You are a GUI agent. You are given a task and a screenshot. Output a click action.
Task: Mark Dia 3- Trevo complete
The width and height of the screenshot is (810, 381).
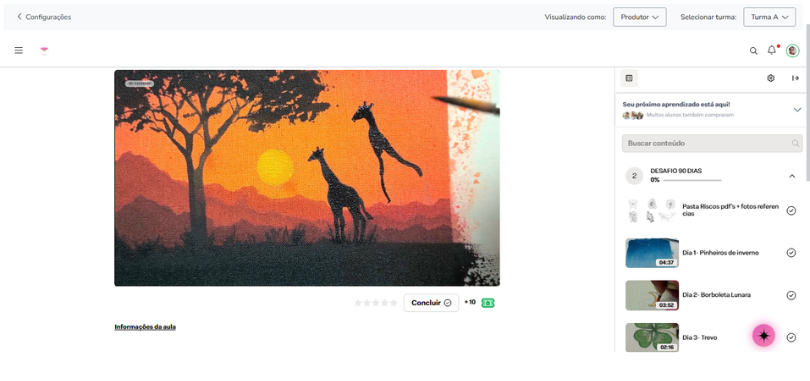tap(791, 338)
